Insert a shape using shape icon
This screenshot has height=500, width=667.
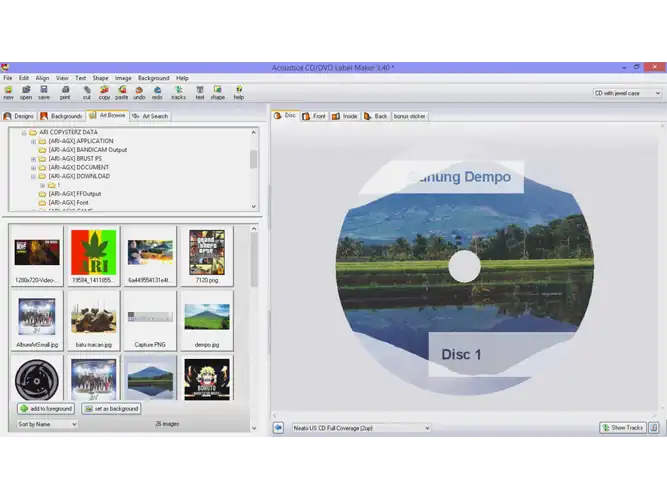click(217, 92)
